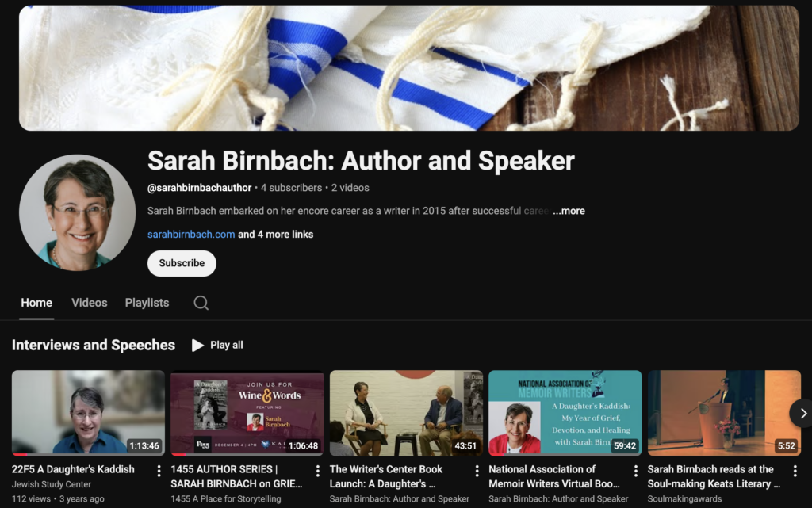Click the channel name heading
812x508 pixels.
[x=361, y=160]
